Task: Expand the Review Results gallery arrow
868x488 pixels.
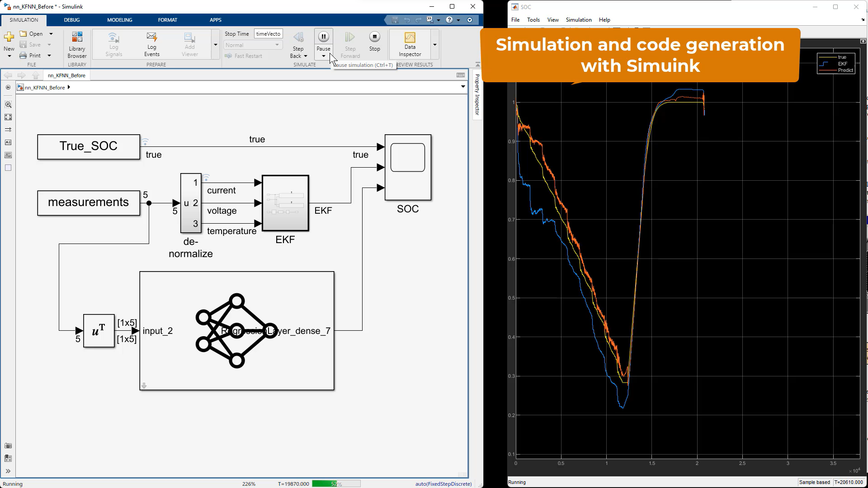Action: (x=434, y=44)
